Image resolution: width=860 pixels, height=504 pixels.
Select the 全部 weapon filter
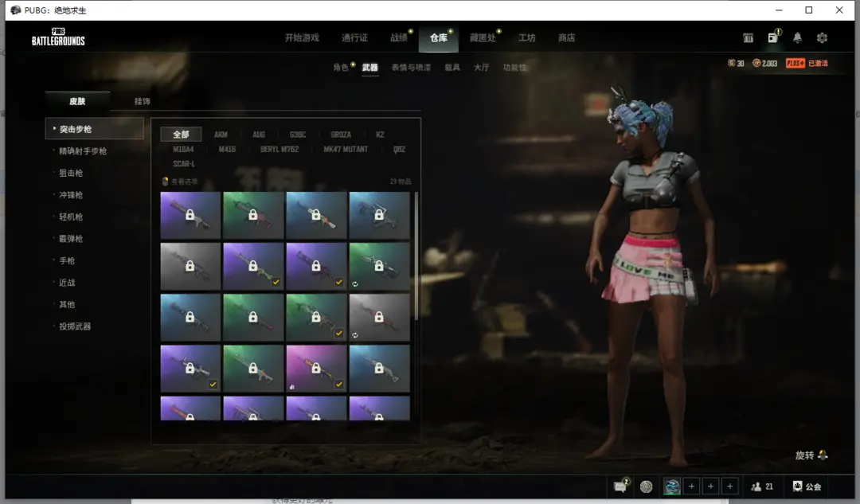pyautogui.click(x=181, y=135)
